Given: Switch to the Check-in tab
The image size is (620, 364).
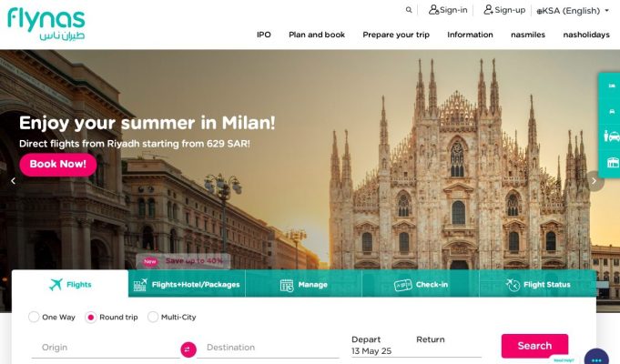Looking at the screenshot, I should coord(421,284).
